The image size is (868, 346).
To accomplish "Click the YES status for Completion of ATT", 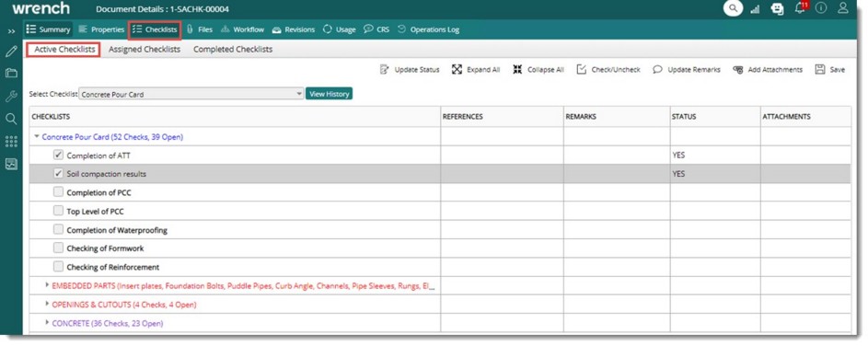I will point(678,156).
